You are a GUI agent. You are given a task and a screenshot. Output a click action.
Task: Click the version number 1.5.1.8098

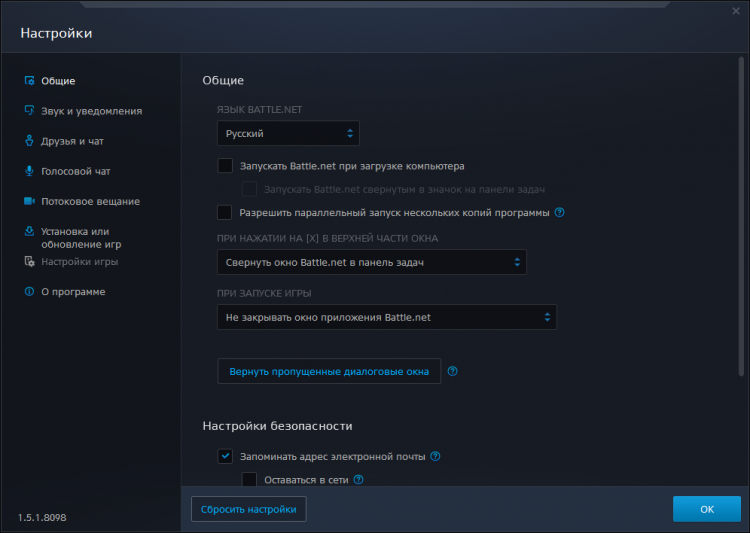pos(42,517)
